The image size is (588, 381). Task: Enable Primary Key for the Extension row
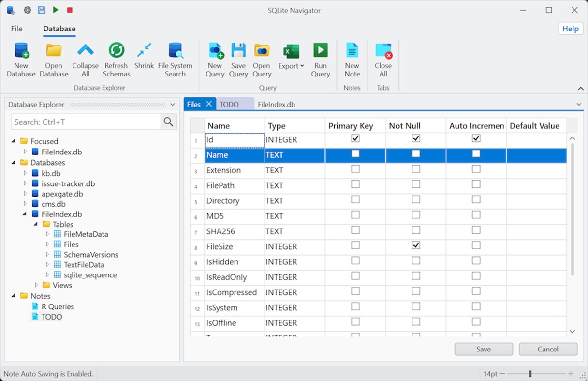pos(355,169)
